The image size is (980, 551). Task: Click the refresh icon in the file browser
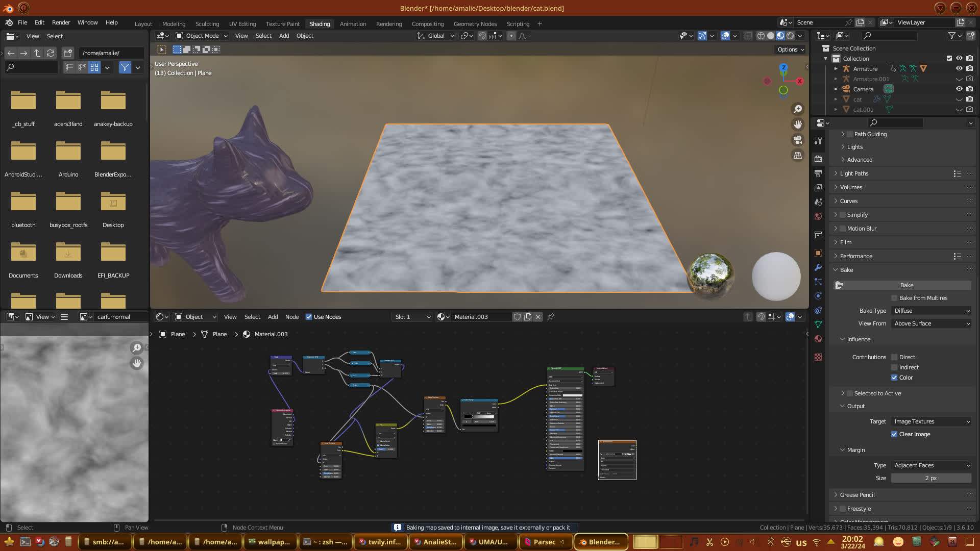[x=50, y=53]
